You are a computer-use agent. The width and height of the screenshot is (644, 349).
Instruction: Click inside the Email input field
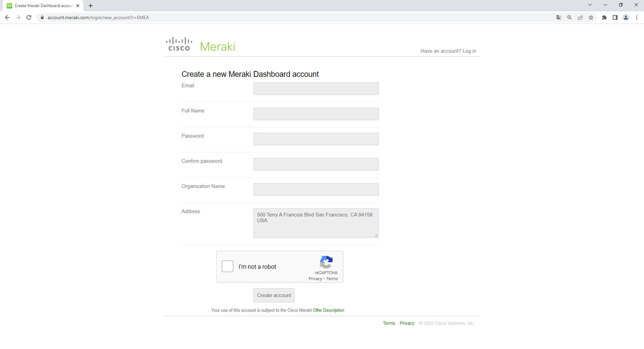coord(316,88)
